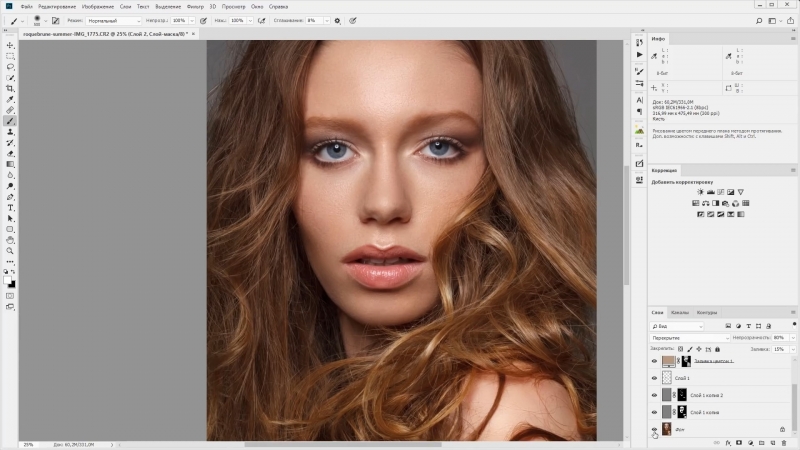
Task: Select the Eyedropper tool
Action: [x=10, y=99]
